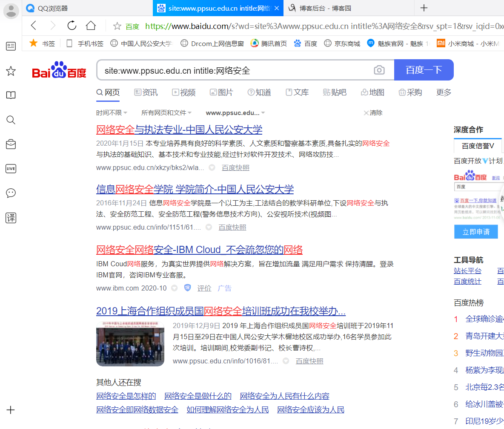Screen dimensions: 504x429
Task: Clear filters with 清除
Action: [x=373, y=113]
